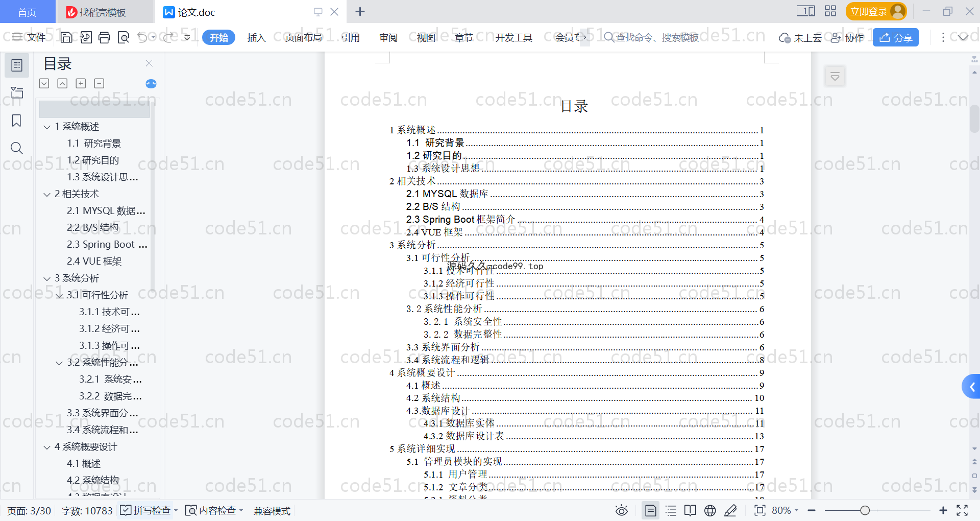
Task: Toggle the outline view in status bar
Action: (x=671, y=510)
